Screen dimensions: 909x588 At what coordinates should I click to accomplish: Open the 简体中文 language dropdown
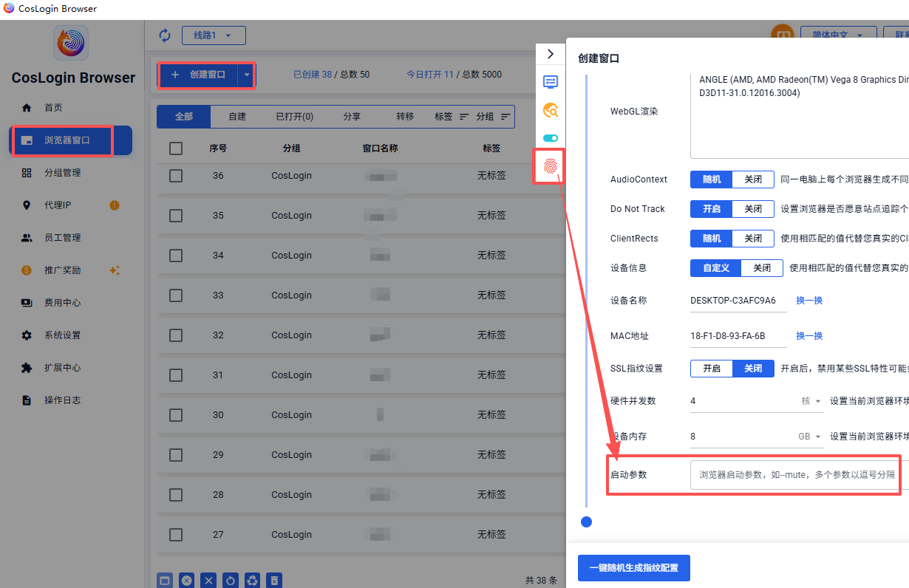coord(838,35)
